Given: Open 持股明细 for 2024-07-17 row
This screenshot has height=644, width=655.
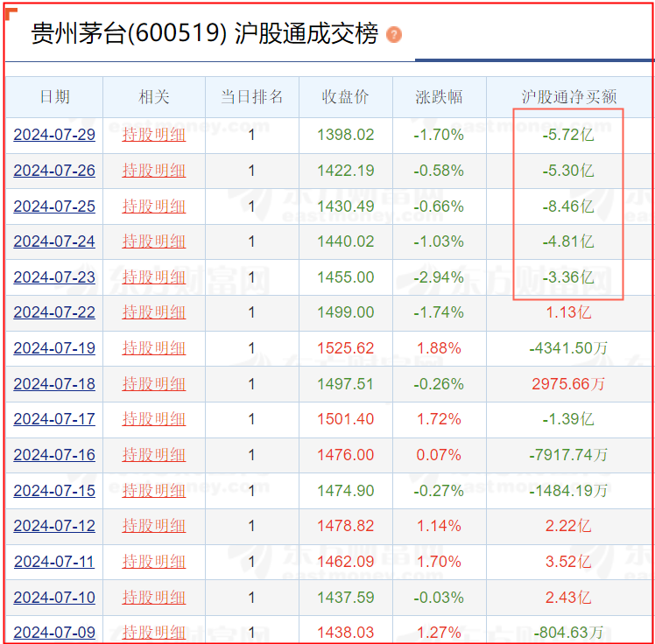Looking at the screenshot, I should 154,419.
